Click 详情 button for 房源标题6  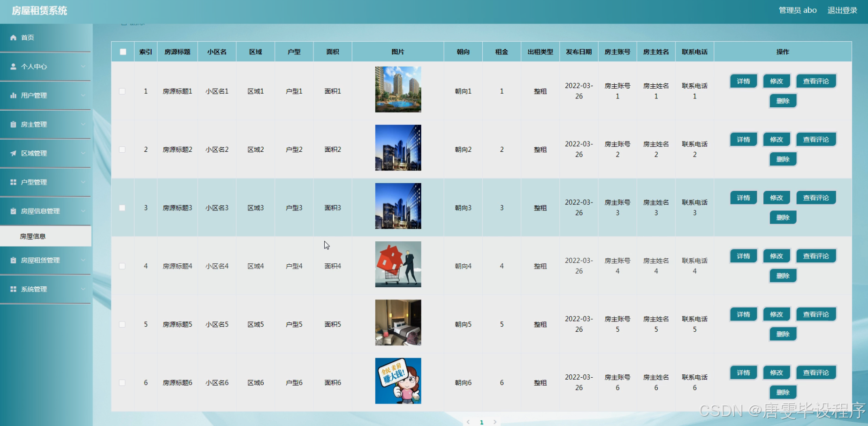click(743, 373)
